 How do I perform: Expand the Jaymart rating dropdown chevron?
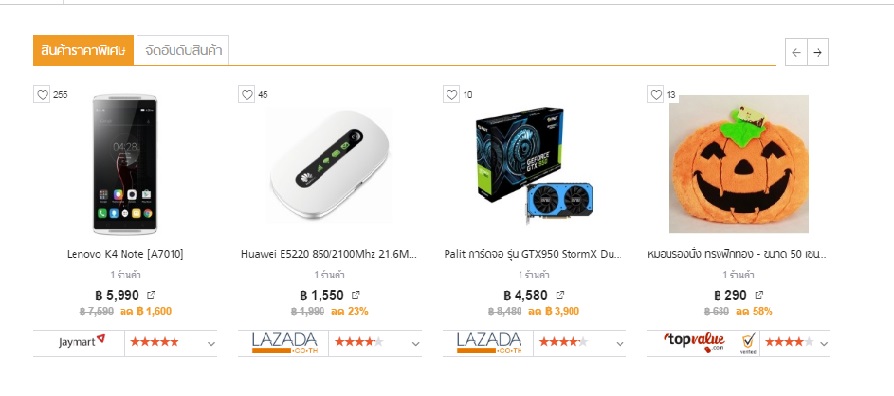[x=211, y=344]
